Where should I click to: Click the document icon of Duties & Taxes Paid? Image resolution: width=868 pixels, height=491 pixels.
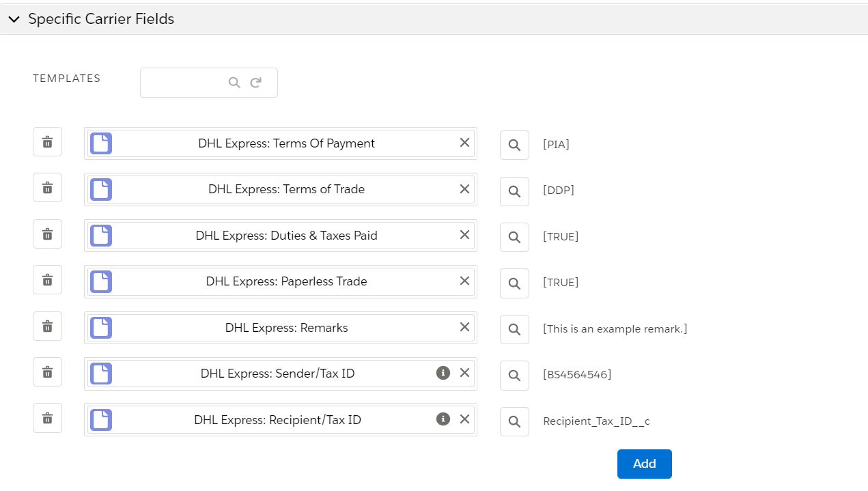(101, 236)
